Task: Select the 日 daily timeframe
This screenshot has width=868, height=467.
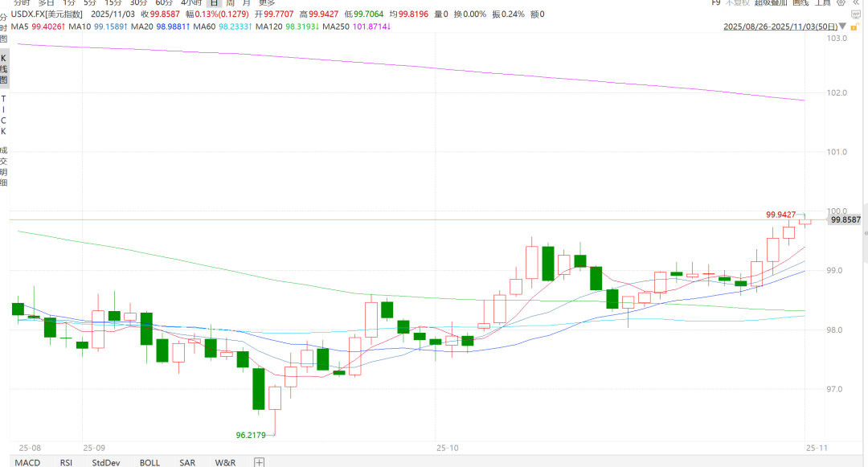Action: pos(215,2)
